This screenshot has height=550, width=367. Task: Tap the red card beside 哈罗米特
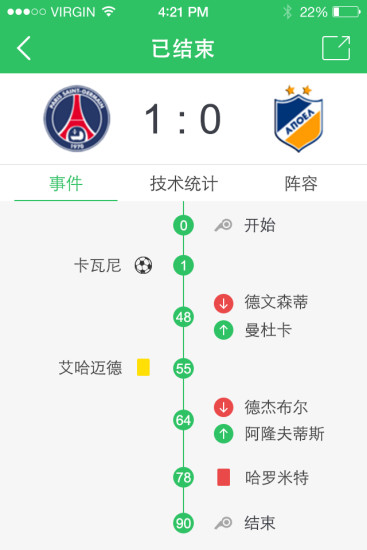223,477
